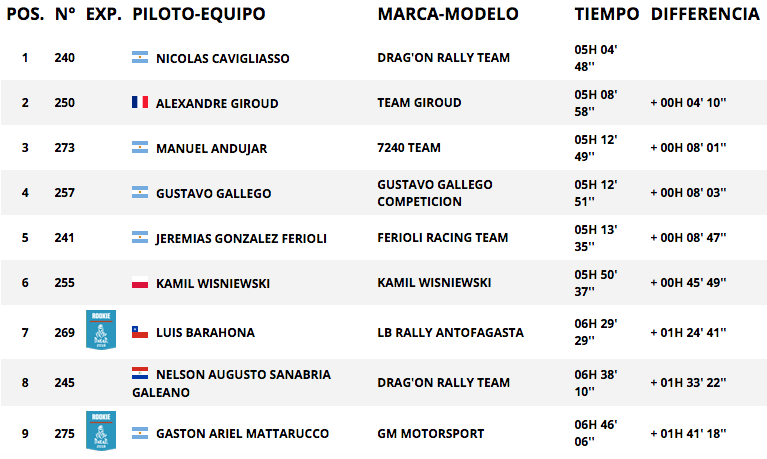This screenshot has height=459, width=767.
Task: Select the DIFERENCIA column header
Action: click(705, 14)
